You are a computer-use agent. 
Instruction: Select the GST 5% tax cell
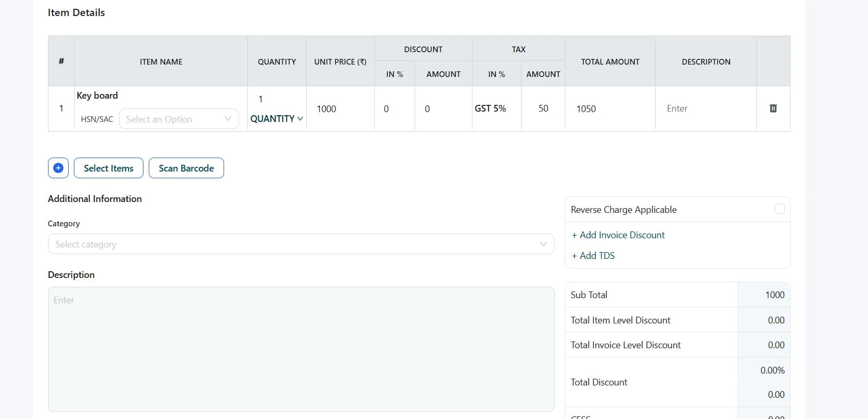click(496, 108)
